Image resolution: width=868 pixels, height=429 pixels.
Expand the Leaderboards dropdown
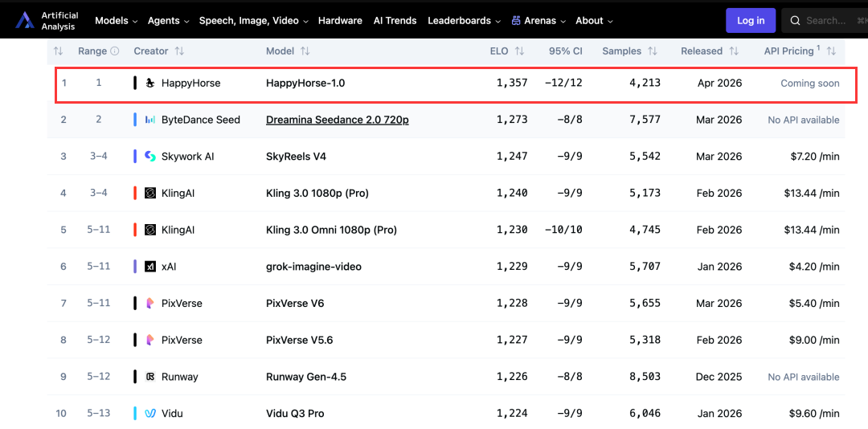(464, 21)
